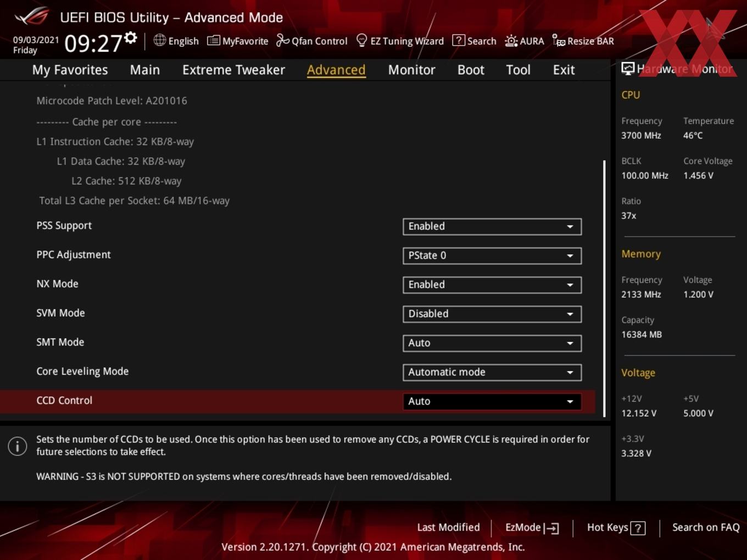Click the Hot Keys question box icon
747x560 pixels.
pyautogui.click(x=638, y=528)
